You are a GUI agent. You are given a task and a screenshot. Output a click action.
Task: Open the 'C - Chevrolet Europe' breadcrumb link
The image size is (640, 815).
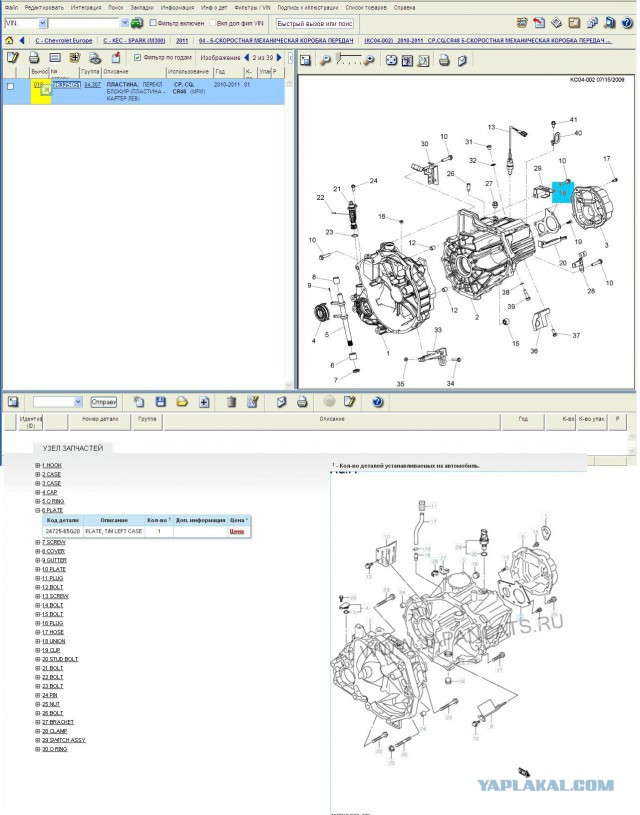pyautogui.click(x=63, y=41)
